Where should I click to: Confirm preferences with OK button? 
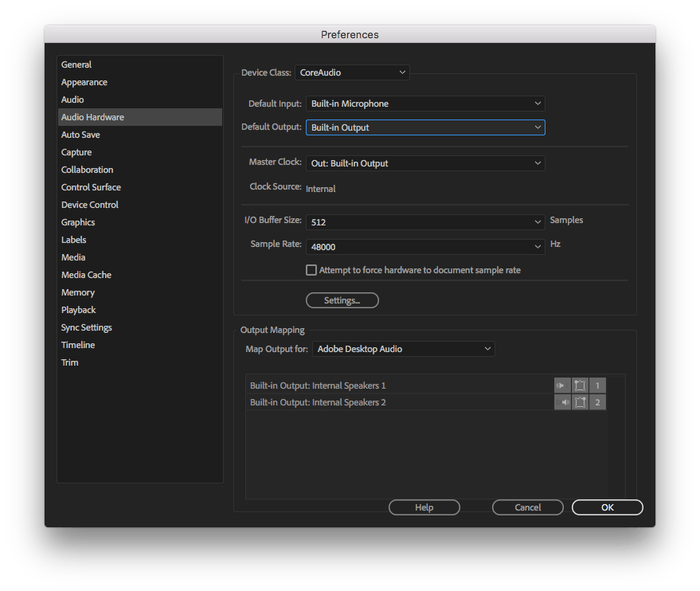pyautogui.click(x=607, y=507)
